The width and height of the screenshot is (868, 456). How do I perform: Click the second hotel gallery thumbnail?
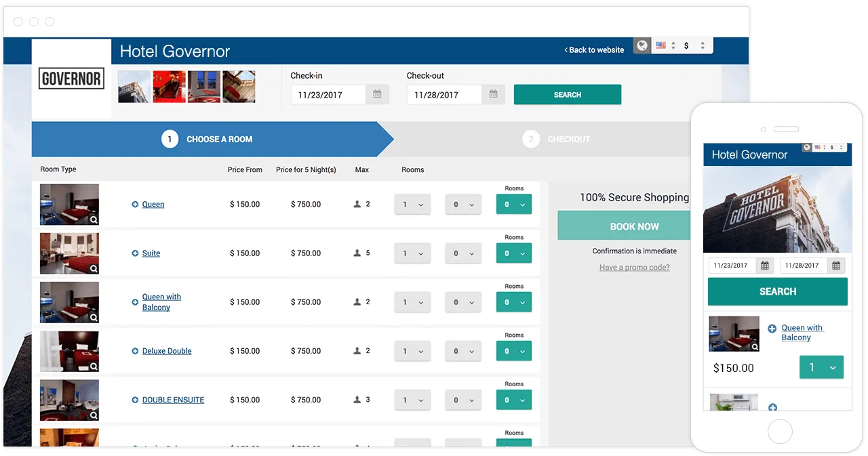(170, 87)
